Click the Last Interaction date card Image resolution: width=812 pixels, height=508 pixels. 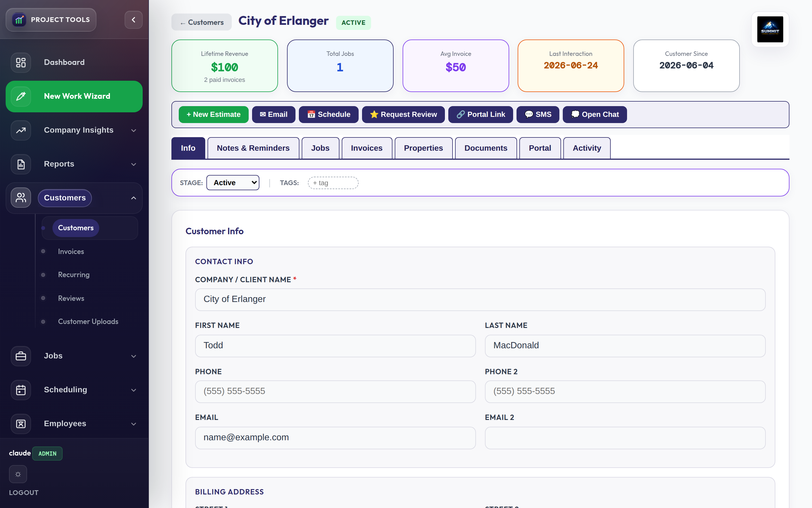[x=571, y=66]
